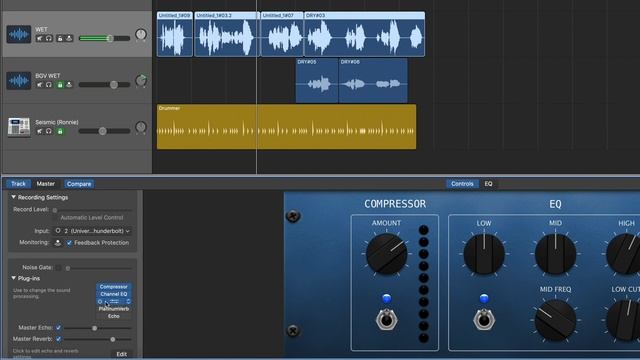Select the Untitled_1#07 audio region

pyautogui.click(x=282, y=34)
